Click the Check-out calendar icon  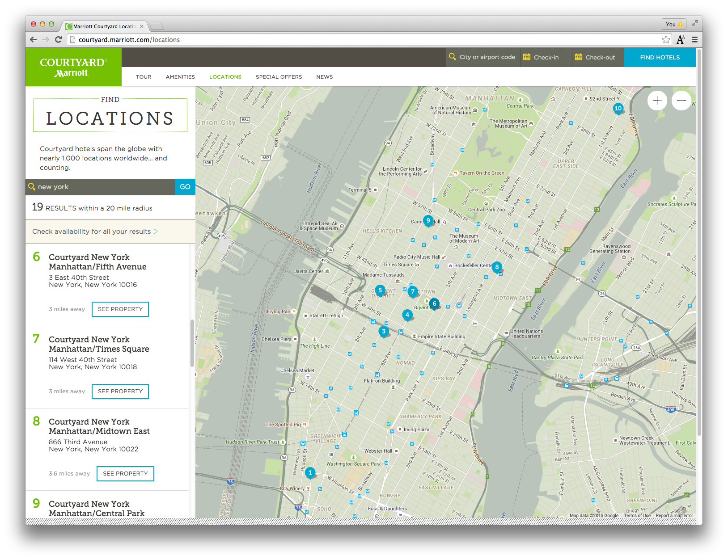tap(579, 57)
